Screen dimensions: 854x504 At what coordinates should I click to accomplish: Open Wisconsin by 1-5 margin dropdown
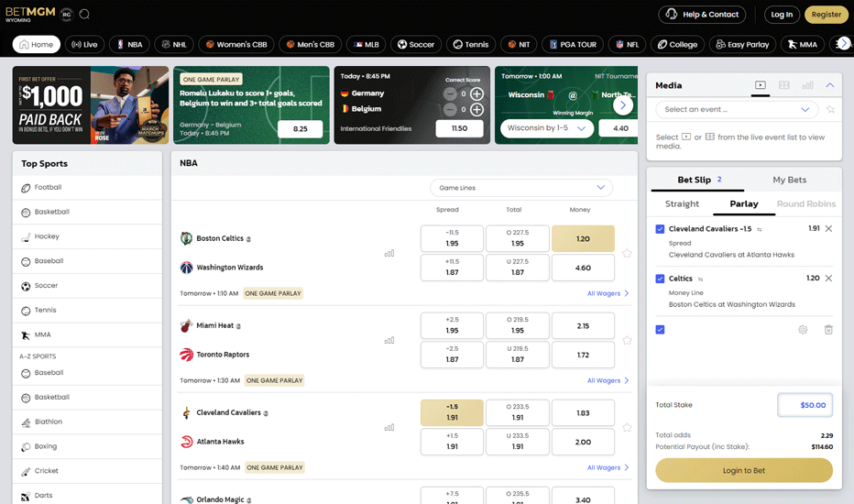pos(547,128)
